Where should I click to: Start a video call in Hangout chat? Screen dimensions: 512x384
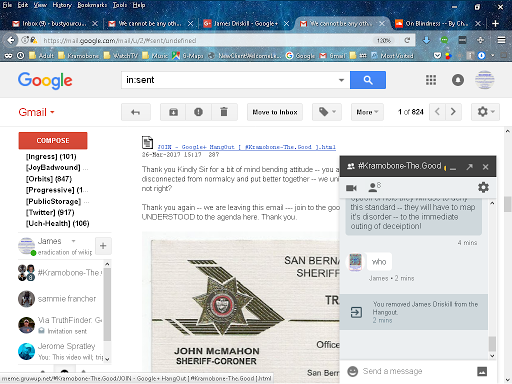pos(351,188)
